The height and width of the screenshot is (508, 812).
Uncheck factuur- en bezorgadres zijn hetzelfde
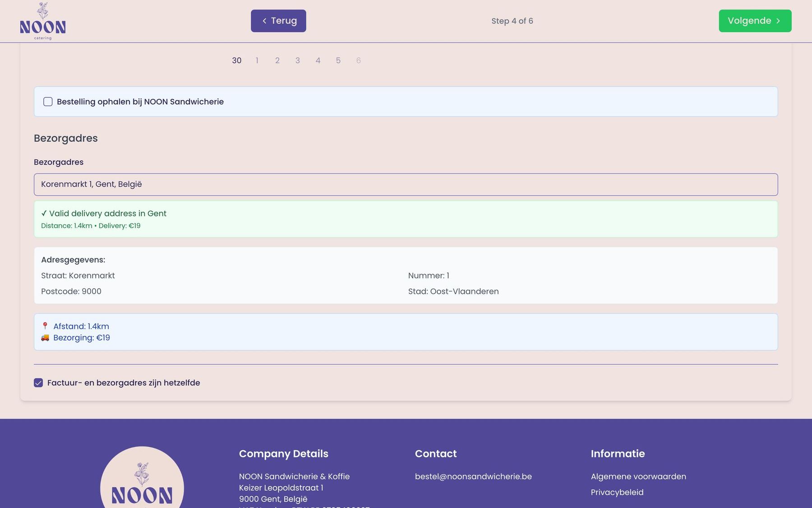tap(38, 383)
